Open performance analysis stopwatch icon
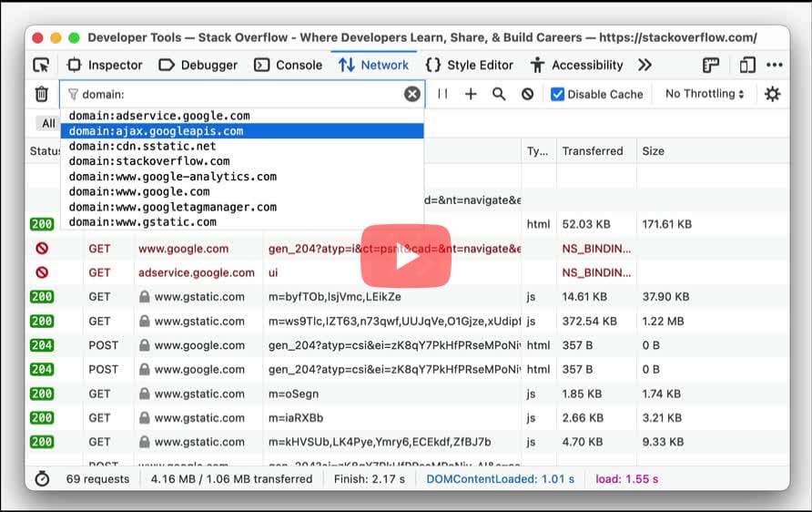812x512 pixels. pos(42,479)
